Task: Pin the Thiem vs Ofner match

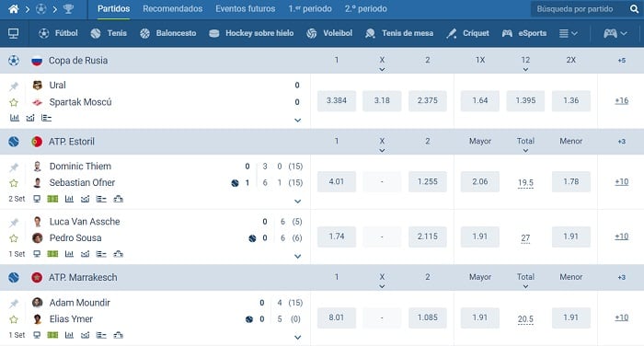Action: 14,167
